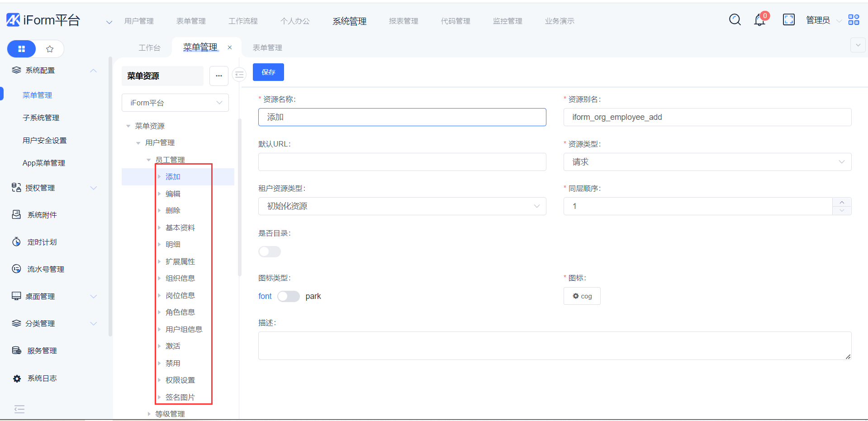The width and height of the screenshot is (868, 421).
Task: Click the cog icon picker
Action: pos(582,296)
